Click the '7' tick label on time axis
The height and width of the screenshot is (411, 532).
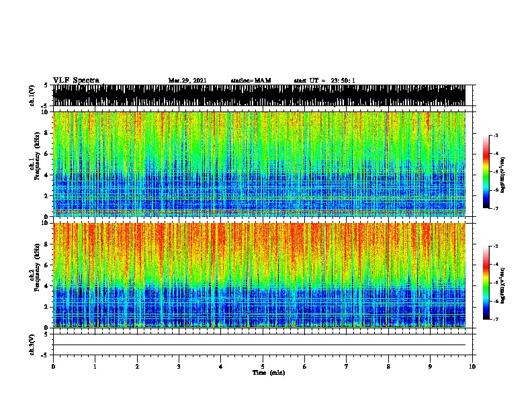tap(347, 367)
